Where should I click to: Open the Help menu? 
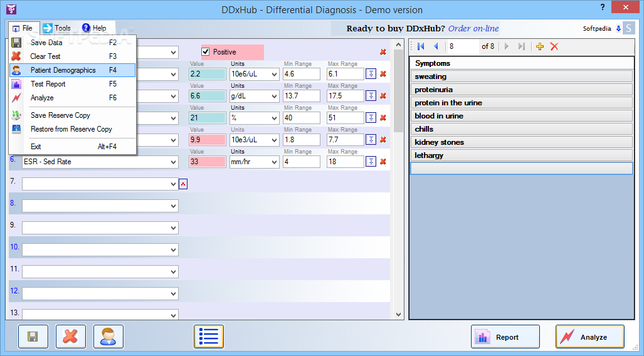point(95,28)
